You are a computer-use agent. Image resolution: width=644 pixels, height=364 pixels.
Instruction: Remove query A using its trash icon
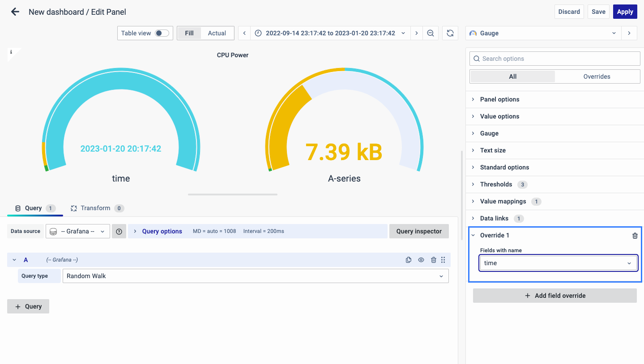433,260
